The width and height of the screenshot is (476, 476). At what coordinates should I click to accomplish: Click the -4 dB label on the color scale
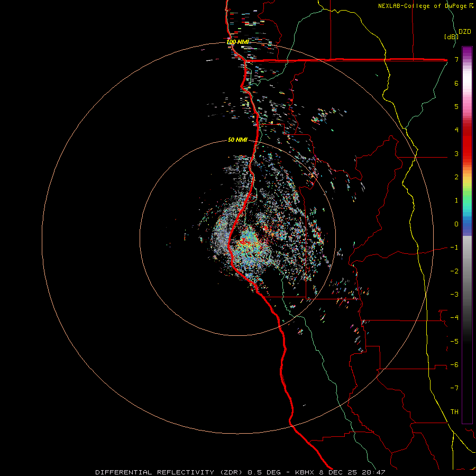click(454, 318)
